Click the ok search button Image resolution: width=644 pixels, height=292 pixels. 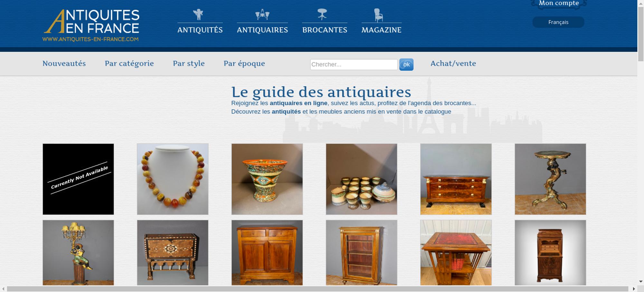406,65
